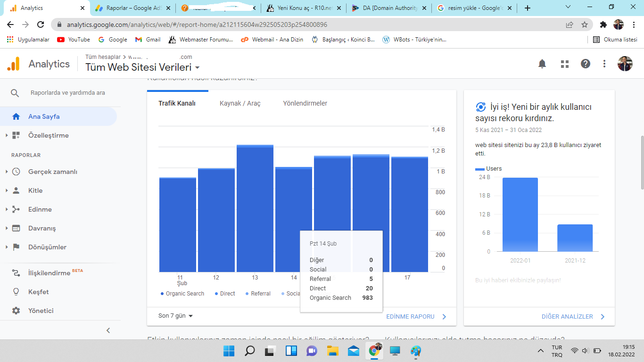644x362 pixels.
Task: Show hidden system tray icons
Action: (541, 351)
